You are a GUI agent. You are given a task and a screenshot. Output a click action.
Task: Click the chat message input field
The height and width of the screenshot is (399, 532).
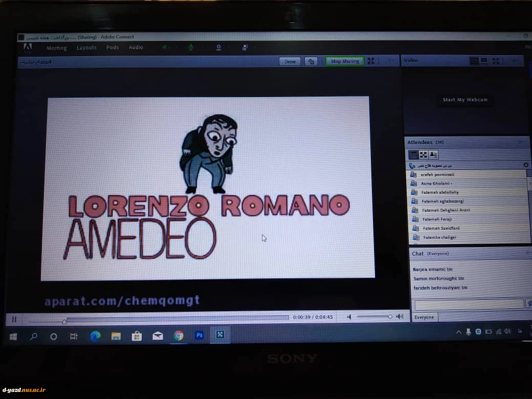(x=469, y=304)
